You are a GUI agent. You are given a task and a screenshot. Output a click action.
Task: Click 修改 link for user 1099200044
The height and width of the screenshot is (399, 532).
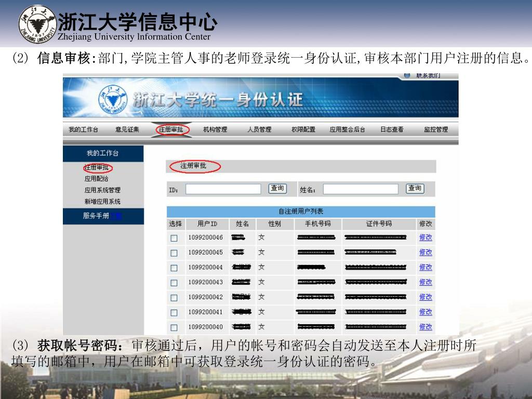[425, 268]
